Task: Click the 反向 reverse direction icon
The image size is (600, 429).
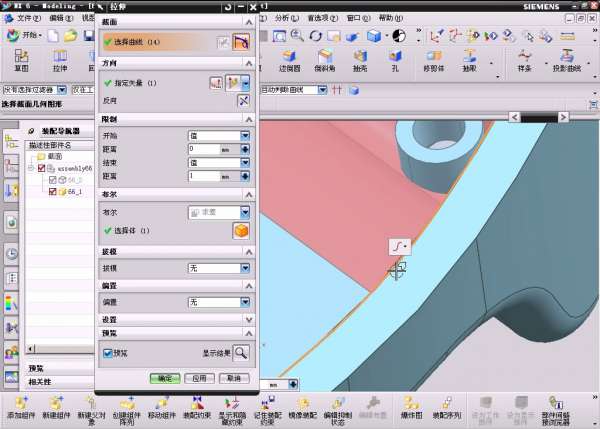Action: click(x=243, y=101)
